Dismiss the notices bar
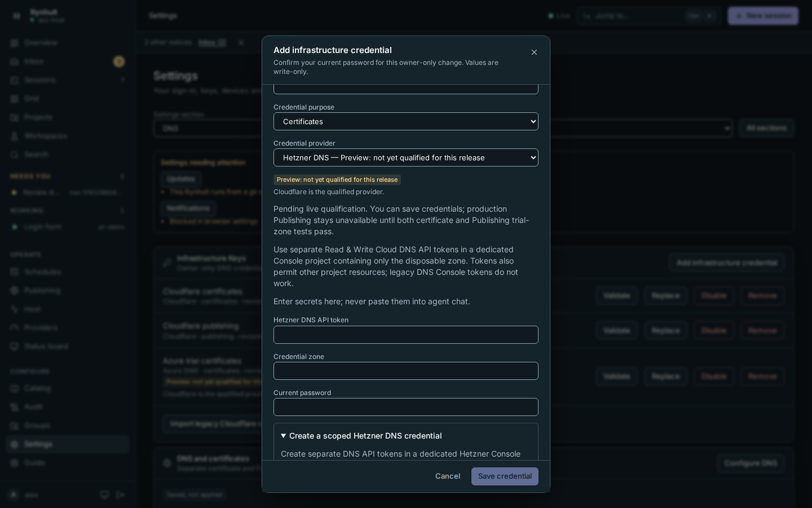 tap(241, 42)
